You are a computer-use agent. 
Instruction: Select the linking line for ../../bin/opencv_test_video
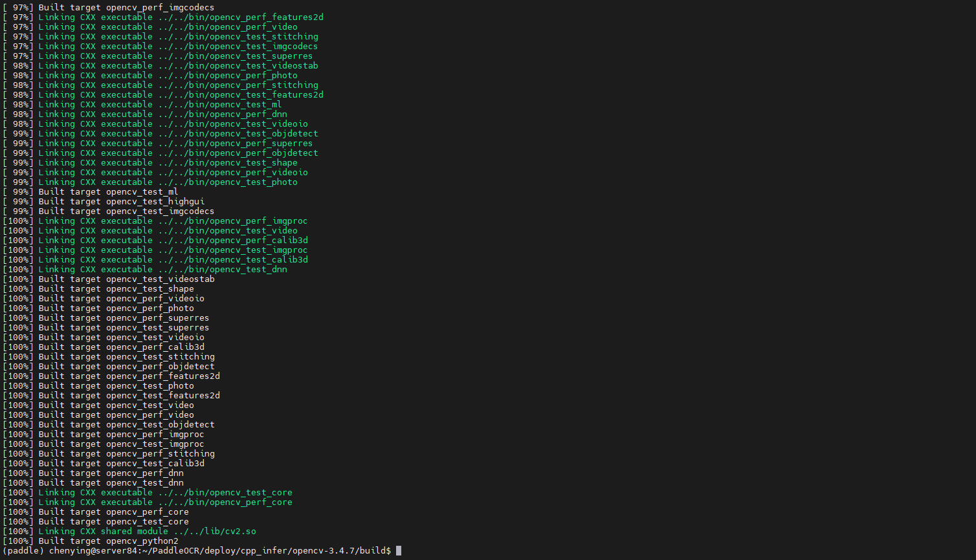(150, 231)
